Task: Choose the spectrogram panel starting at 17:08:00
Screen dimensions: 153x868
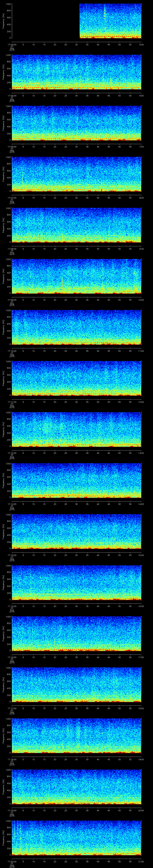Action: pos(76,225)
